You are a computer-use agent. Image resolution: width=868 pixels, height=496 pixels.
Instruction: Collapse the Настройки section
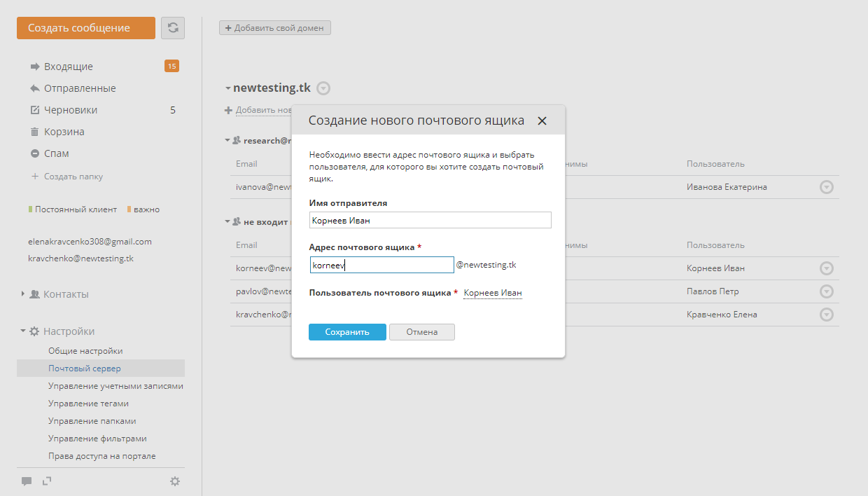23,331
